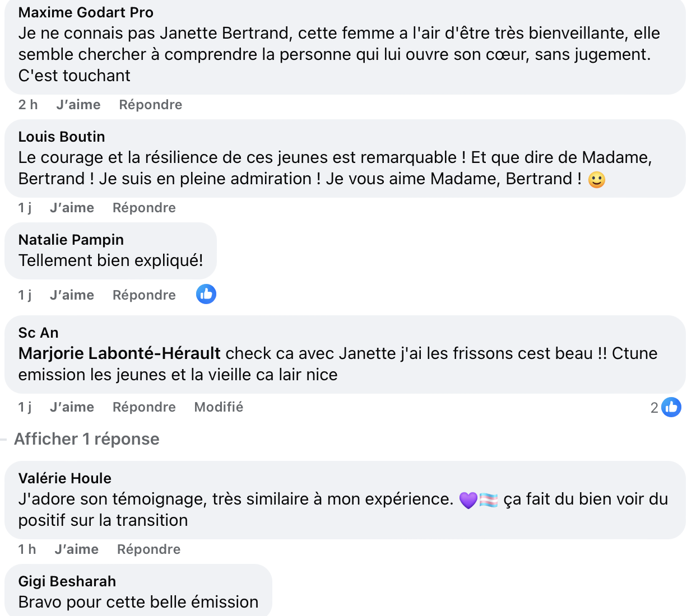Click 'J'aime' under Sc An's comment
Viewport: 687px width, 616px height.
[72, 407]
